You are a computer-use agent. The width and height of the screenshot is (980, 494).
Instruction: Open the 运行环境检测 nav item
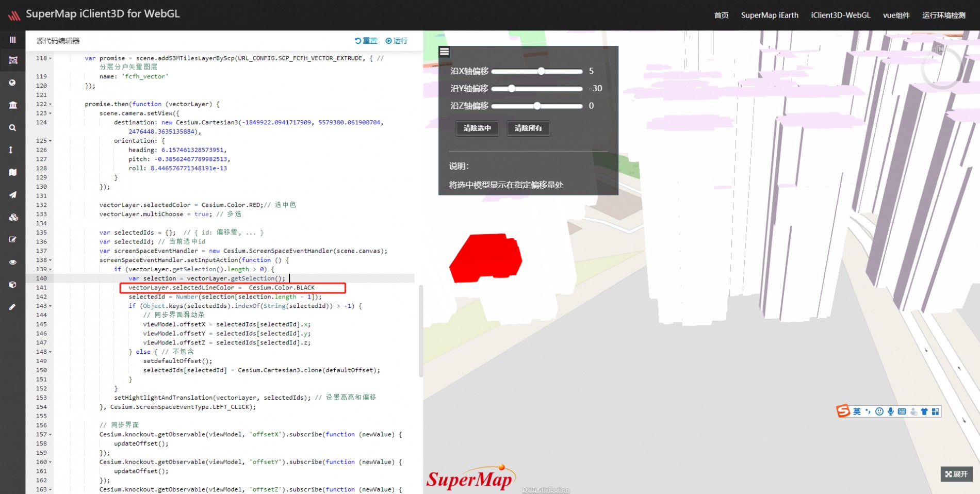(944, 15)
